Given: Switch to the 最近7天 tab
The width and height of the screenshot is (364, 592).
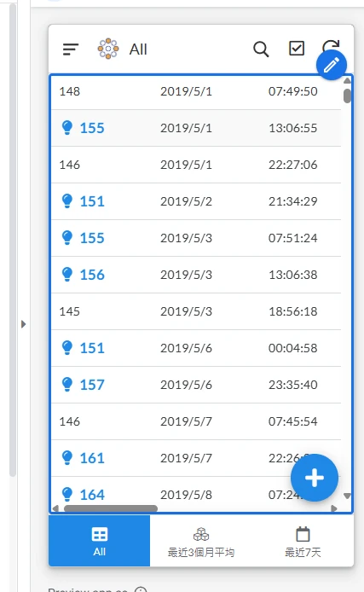Looking at the screenshot, I should (303, 541).
